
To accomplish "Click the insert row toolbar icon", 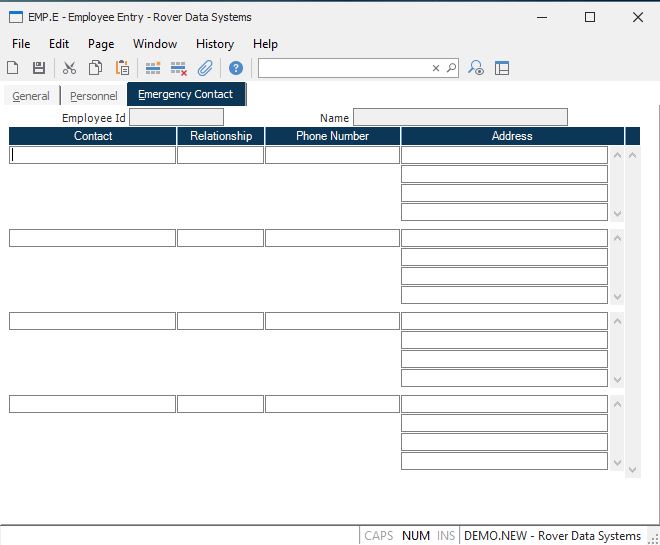I will point(153,68).
